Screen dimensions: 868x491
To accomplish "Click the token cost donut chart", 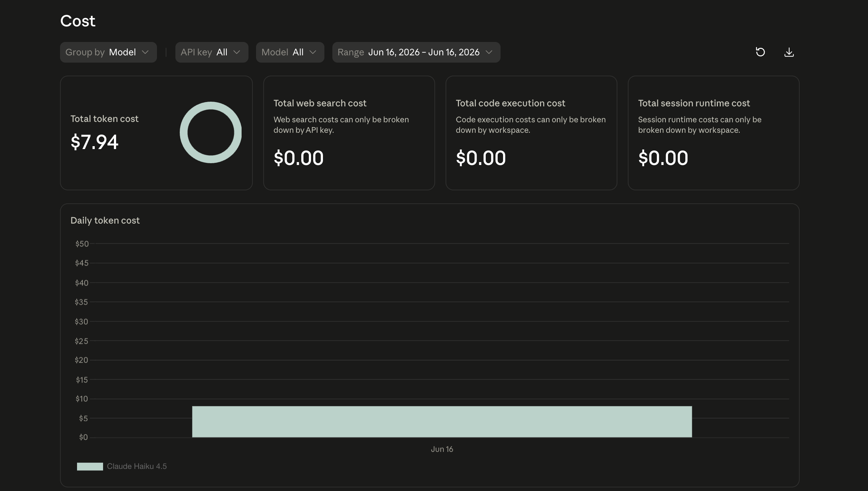I will (x=210, y=132).
